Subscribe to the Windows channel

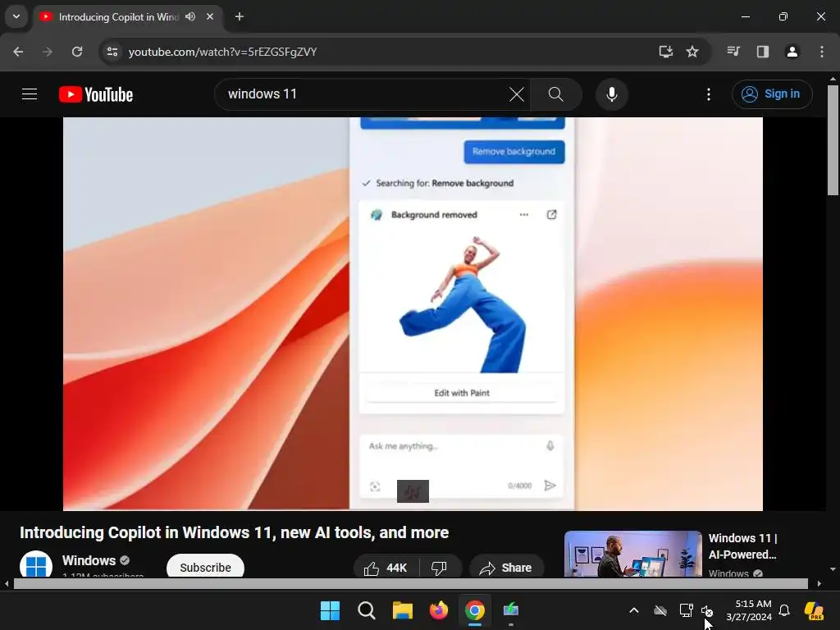(x=205, y=567)
